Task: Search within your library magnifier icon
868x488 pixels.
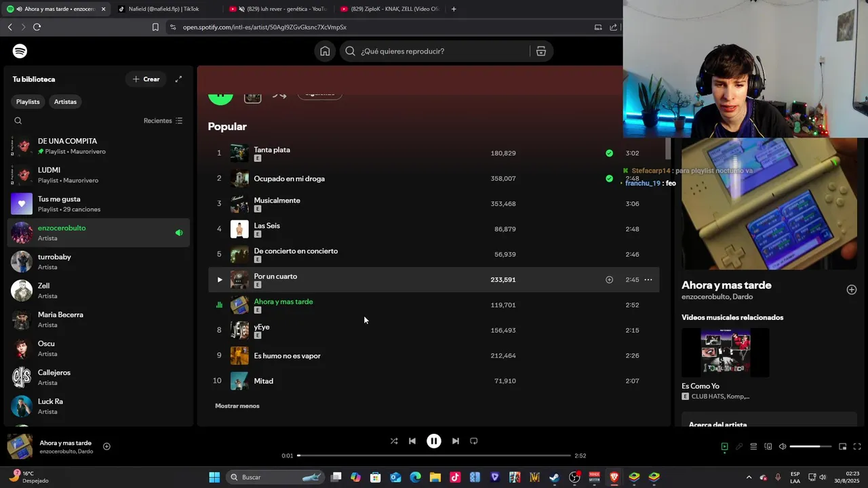Action: [18, 121]
